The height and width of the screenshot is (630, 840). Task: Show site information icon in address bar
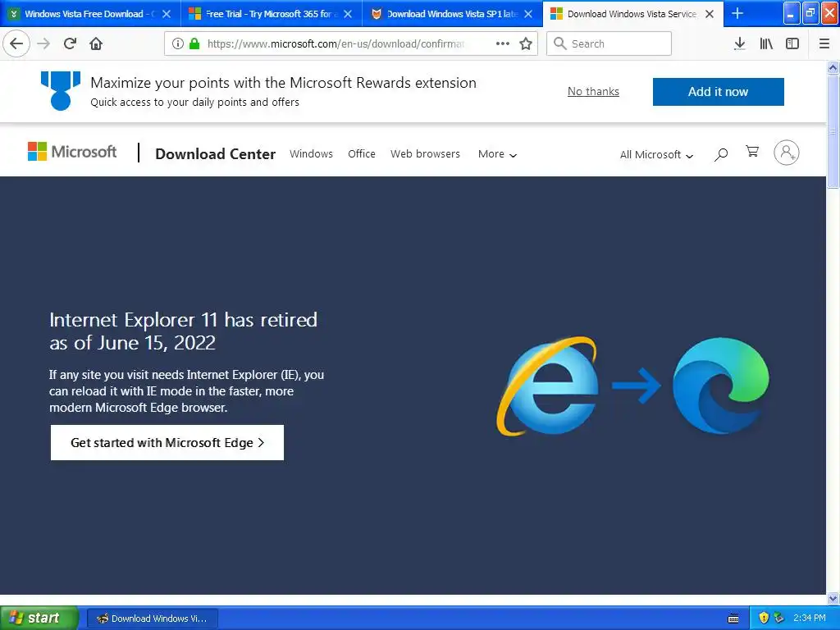point(178,43)
